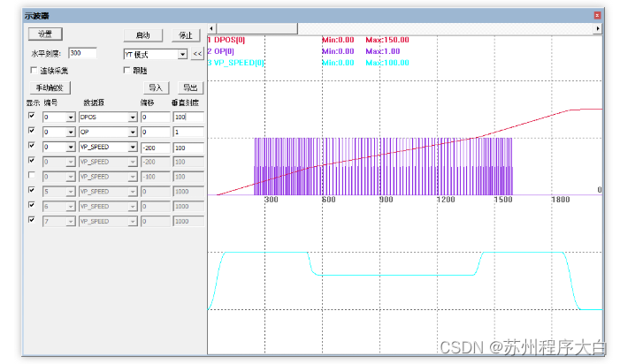Open the YT 模式 mode dropdown
Screen dimensions: 620x364
coord(182,54)
